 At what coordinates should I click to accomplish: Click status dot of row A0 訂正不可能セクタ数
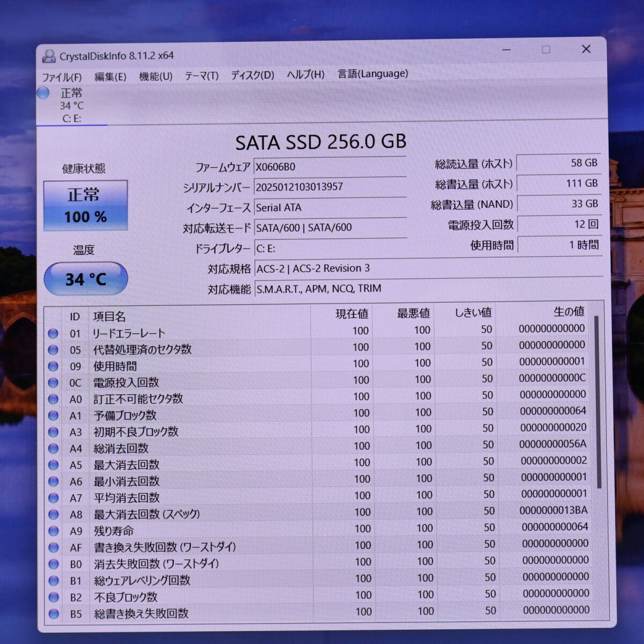coord(53,399)
